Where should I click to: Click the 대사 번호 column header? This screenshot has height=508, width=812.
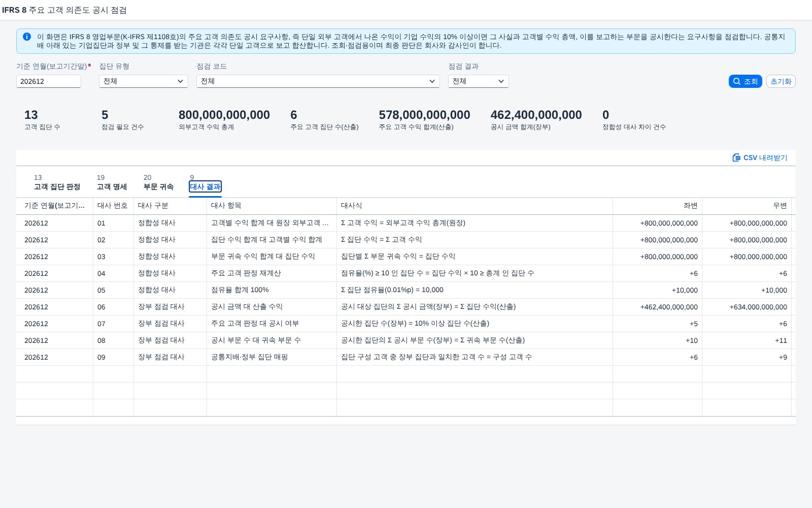click(113, 206)
